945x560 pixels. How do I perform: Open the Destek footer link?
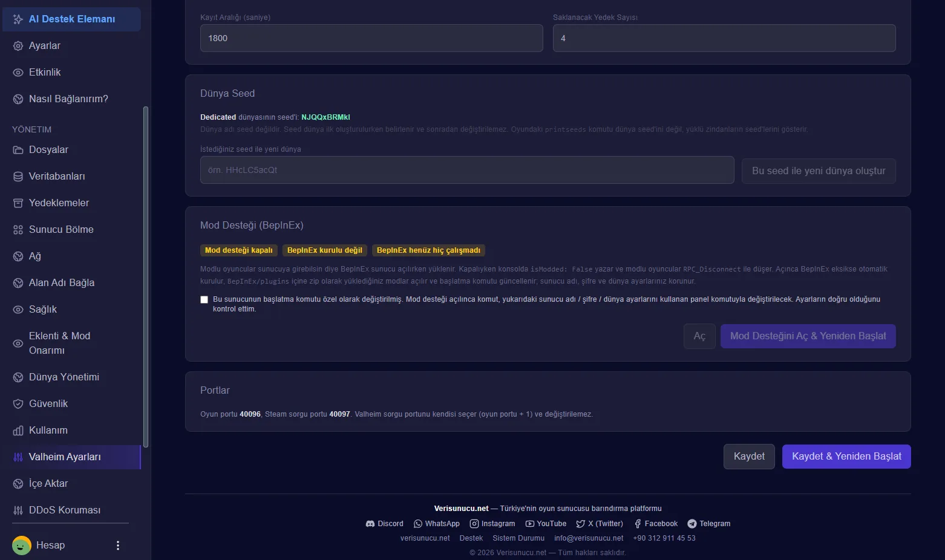pos(471,538)
